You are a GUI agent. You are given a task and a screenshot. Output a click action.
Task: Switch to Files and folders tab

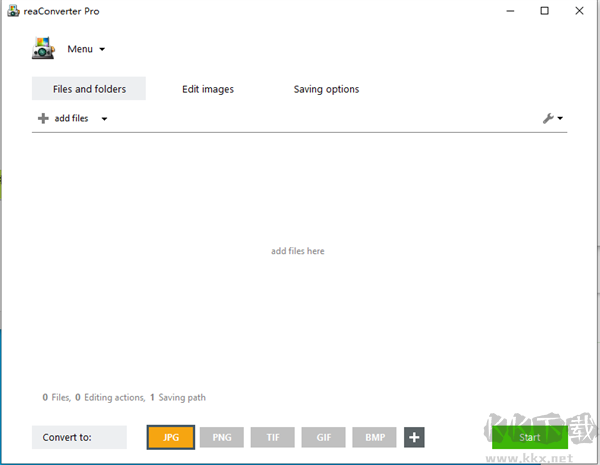[x=89, y=88]
